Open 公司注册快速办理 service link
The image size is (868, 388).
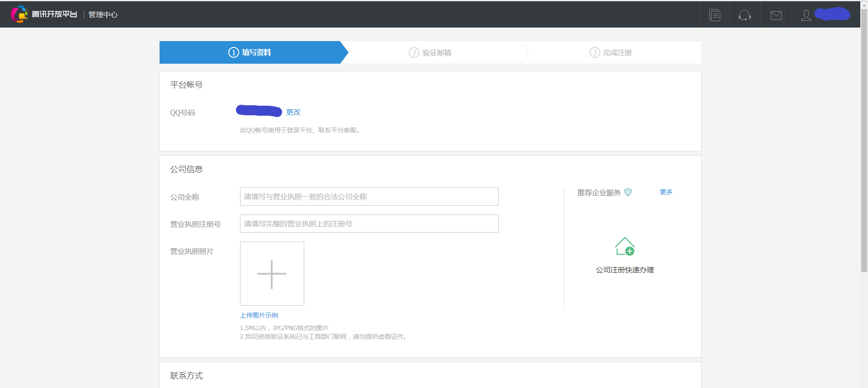625,270
